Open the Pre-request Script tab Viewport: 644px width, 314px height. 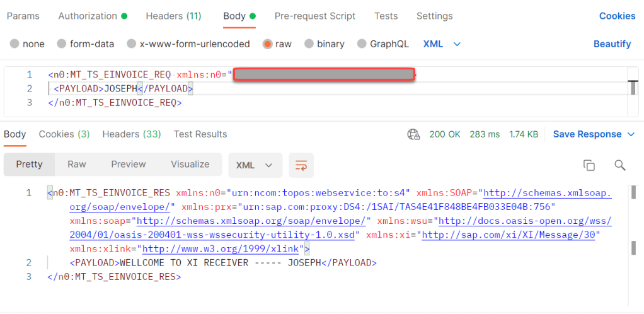click(314, 16)
